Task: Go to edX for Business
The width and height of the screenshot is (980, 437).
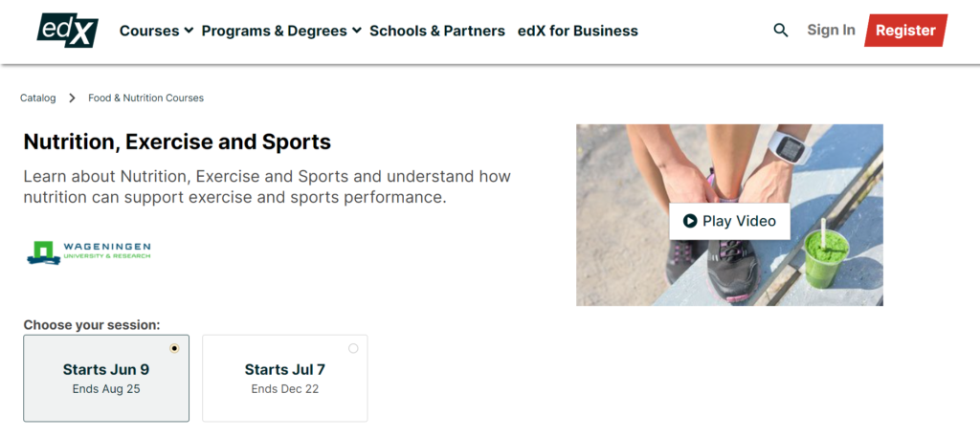Action: (x=577, y=31)
